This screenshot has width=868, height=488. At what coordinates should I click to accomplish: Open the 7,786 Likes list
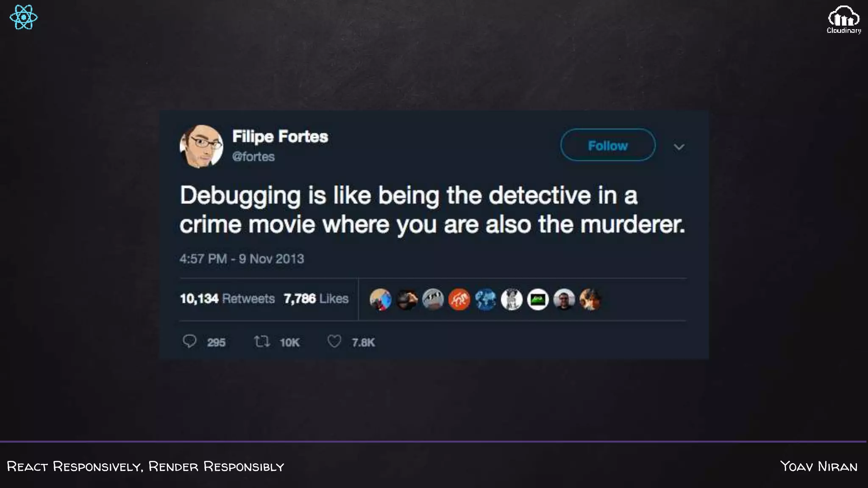pyautogui.click(x=316, y=299)
